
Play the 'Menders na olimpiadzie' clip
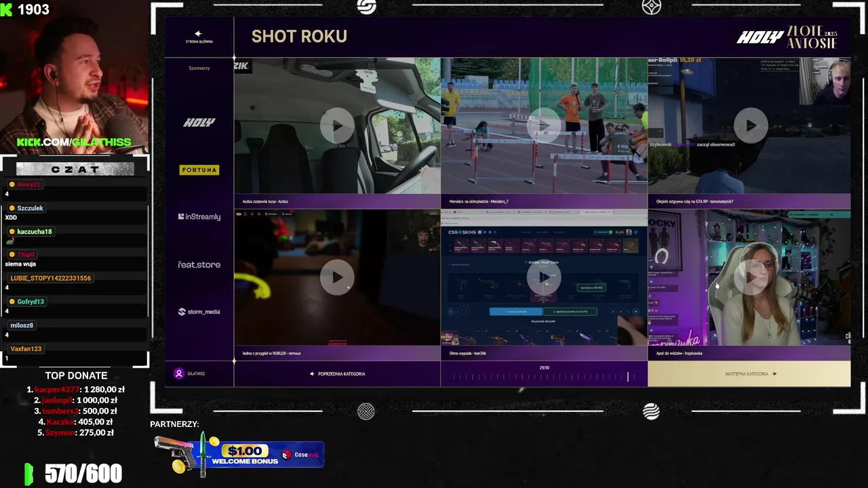coord(544,125)
